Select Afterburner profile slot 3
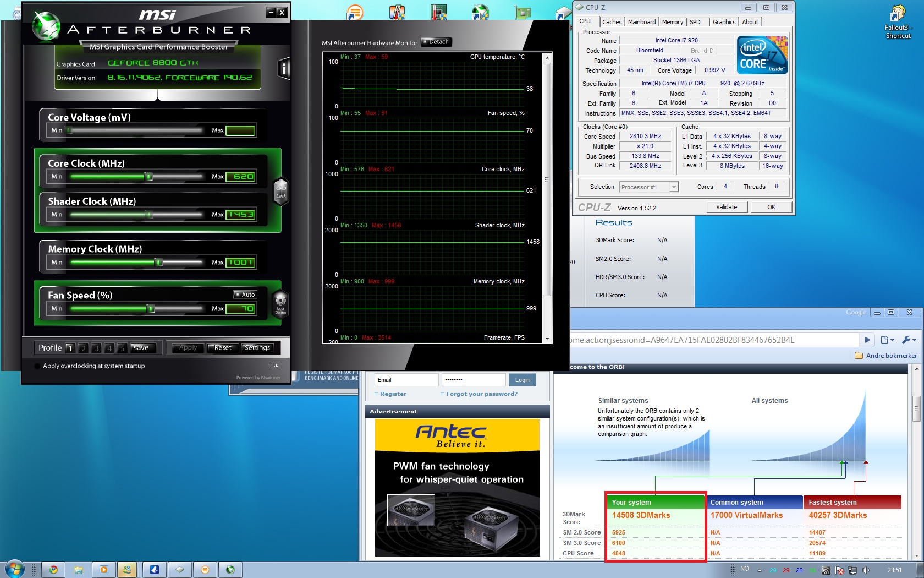This screenshot has height=578, width=924. tap(96, 348)
